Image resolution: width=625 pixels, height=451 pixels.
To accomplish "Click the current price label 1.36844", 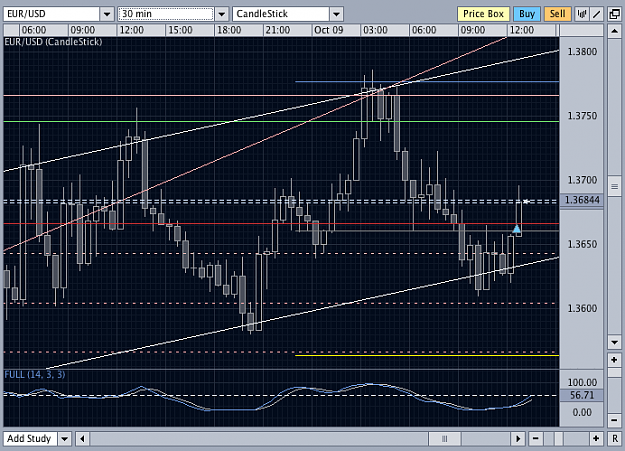I will 582,200.
